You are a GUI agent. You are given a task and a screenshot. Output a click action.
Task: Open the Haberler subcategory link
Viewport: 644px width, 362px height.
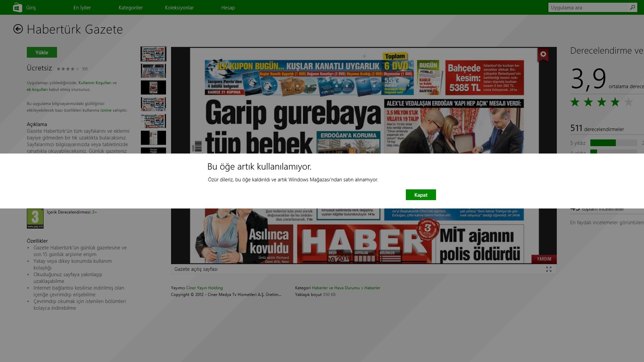coord(372,288)
